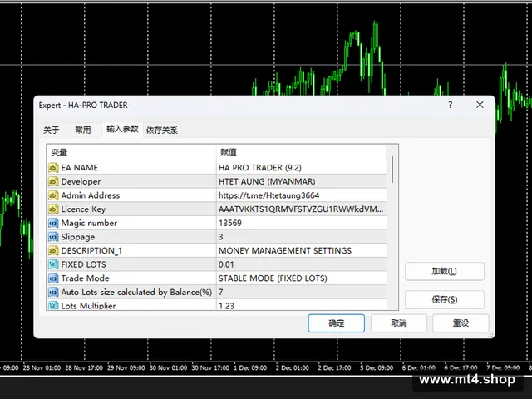Select the FIXED LOTS variable label
The width and height of the screenshot is (532, 399).
(x=83, y=264)
